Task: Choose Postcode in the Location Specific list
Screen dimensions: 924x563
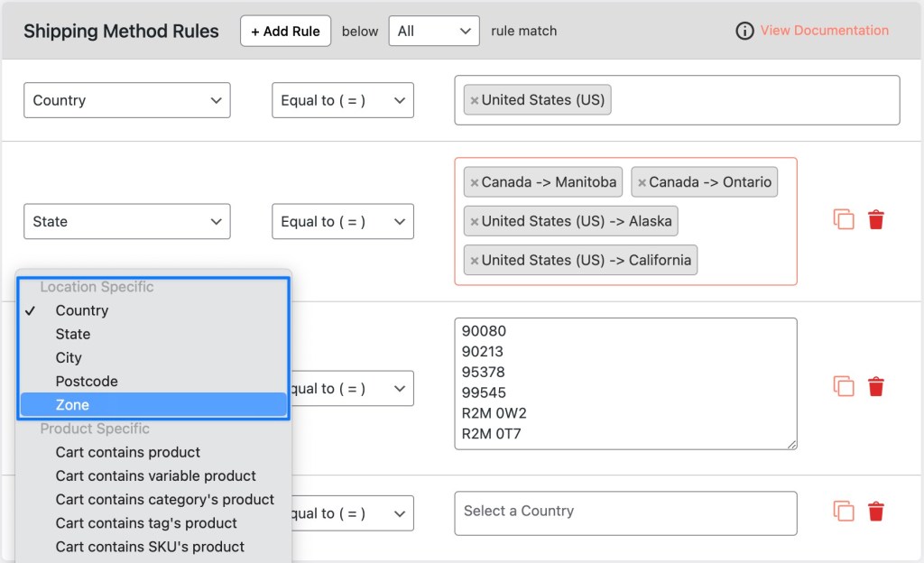Action: tap(87, 382)
